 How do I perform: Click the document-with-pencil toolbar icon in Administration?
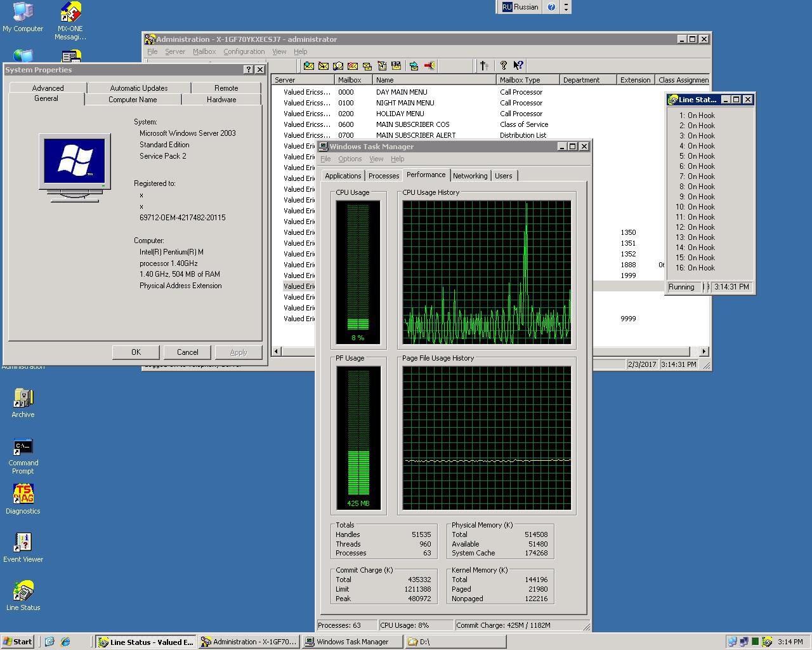point(382,65)
